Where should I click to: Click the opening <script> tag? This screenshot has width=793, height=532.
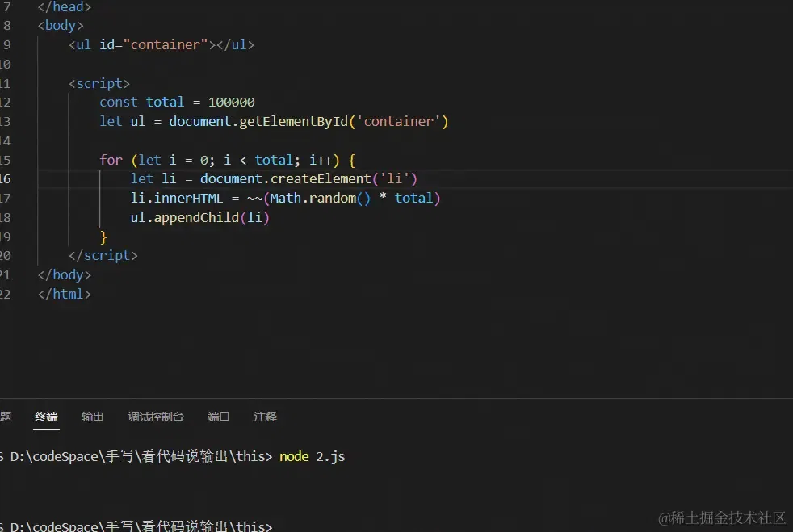pyautogui.click(x=99, y=83)
